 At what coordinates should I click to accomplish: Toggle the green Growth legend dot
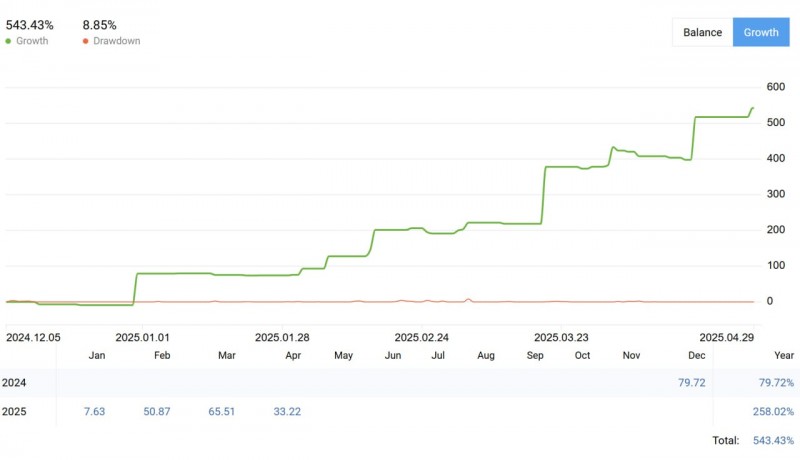tap(10, 41)
